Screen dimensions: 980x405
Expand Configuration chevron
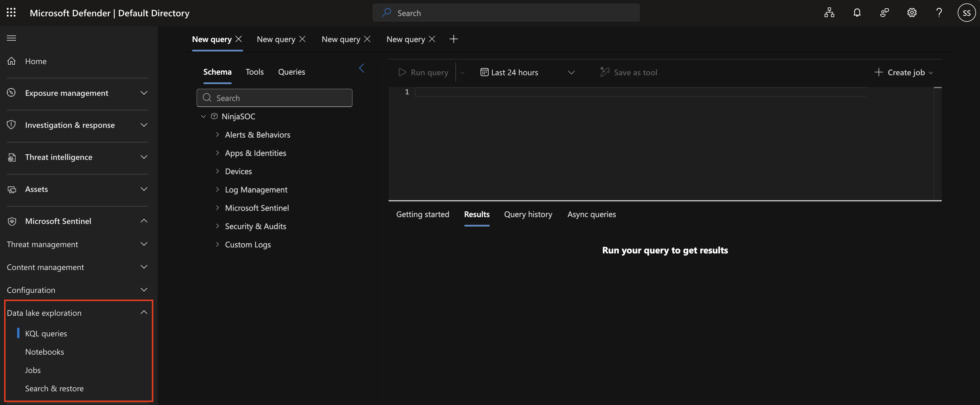(x=144, y=289)
